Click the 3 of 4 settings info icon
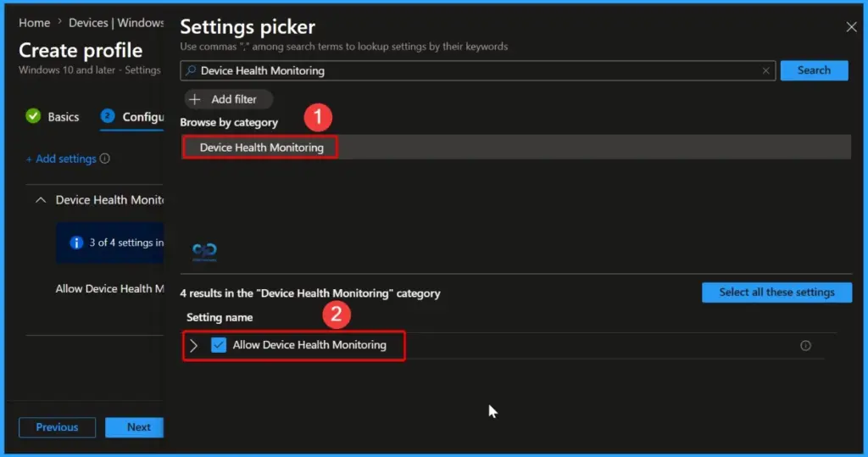The width and height of the screenshot is (868, 457). pyautogui.click(x=75, y=242)
